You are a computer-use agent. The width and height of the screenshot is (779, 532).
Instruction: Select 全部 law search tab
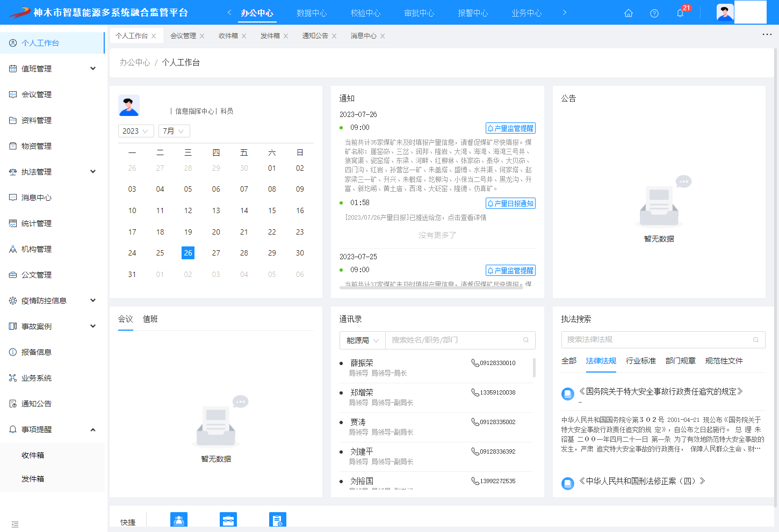pyautogui.click(x=569, y=361)
